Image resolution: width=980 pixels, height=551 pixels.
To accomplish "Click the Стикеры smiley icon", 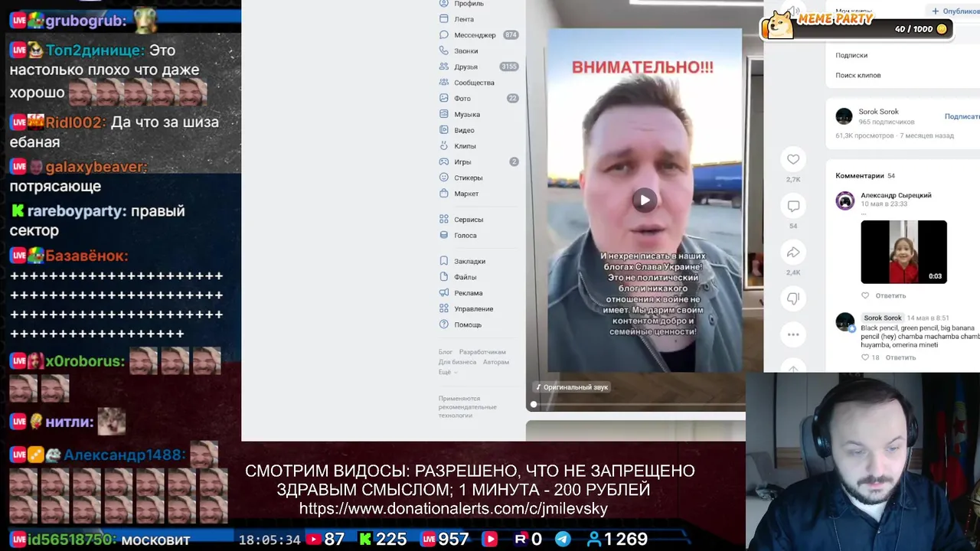I will click(444, 178).
